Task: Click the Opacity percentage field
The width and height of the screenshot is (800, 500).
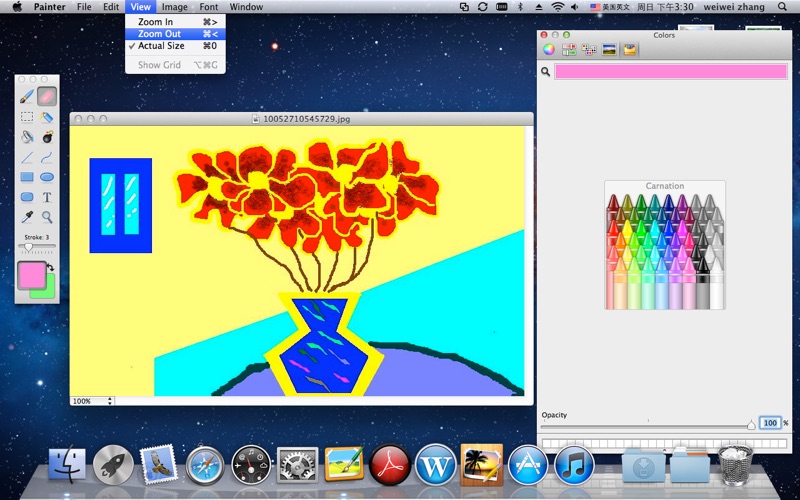Action: click(770, 423)
